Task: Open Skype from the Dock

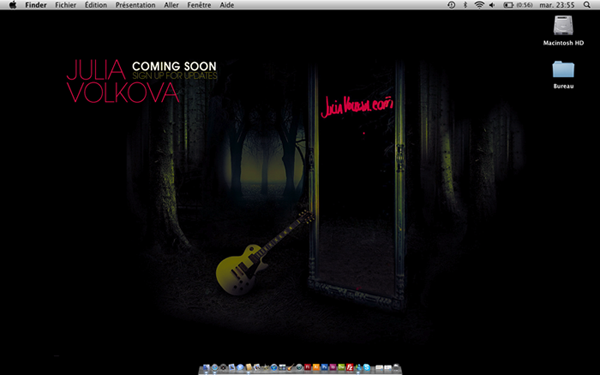Action: pos(367,368)
